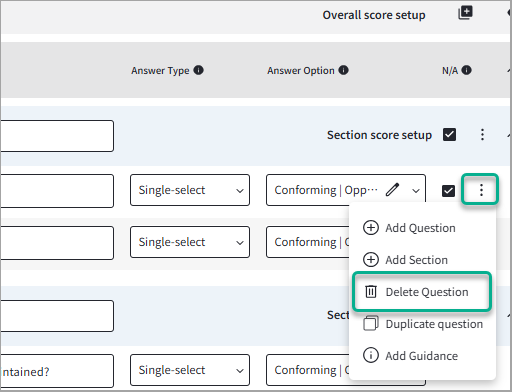
Task: Click the Answer Type column header
Action: click(x=160, y=71)
